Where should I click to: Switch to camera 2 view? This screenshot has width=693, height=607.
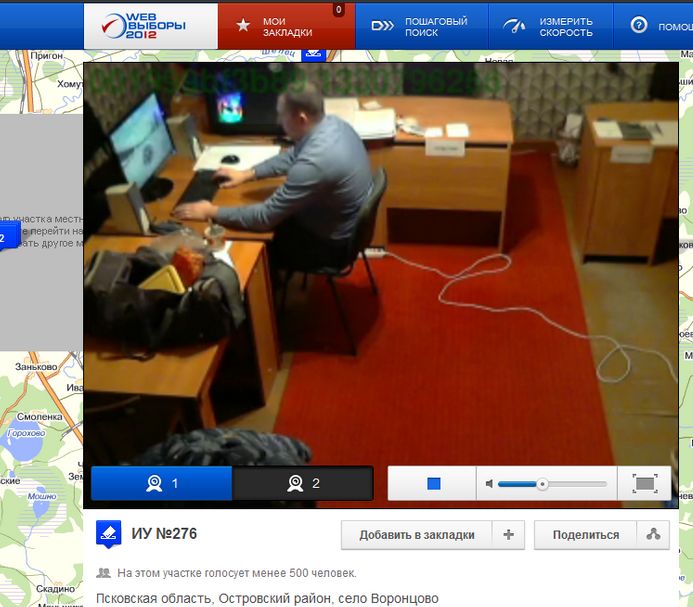pos(303,483)
